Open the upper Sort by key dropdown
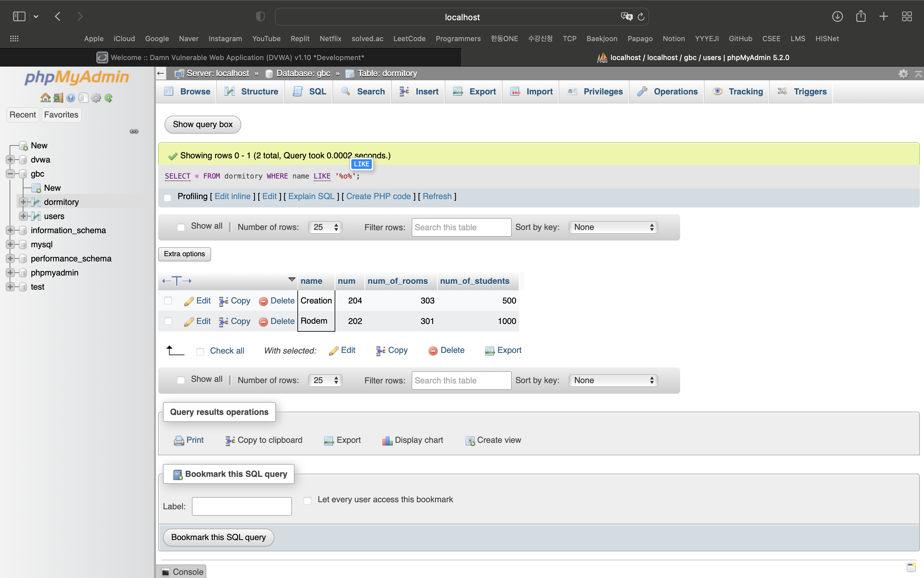 (x=613, y=227)
